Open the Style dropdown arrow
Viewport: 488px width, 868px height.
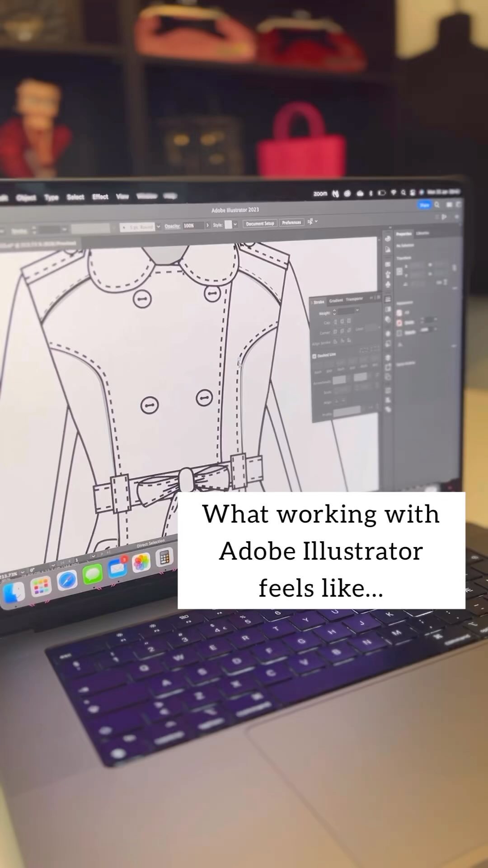(235, 224)
